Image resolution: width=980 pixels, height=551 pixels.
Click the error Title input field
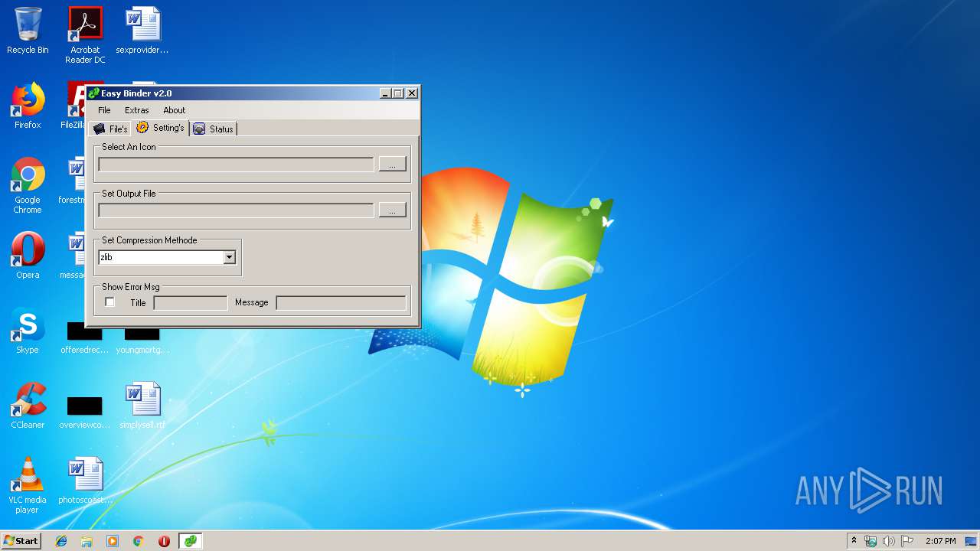click(x=191, y=303)
